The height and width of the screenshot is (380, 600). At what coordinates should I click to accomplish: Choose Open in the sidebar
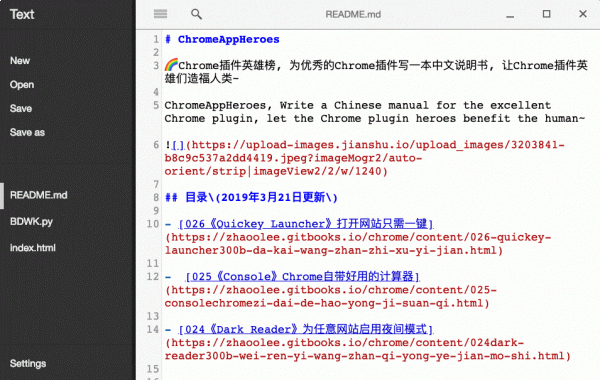pos(22,85)
